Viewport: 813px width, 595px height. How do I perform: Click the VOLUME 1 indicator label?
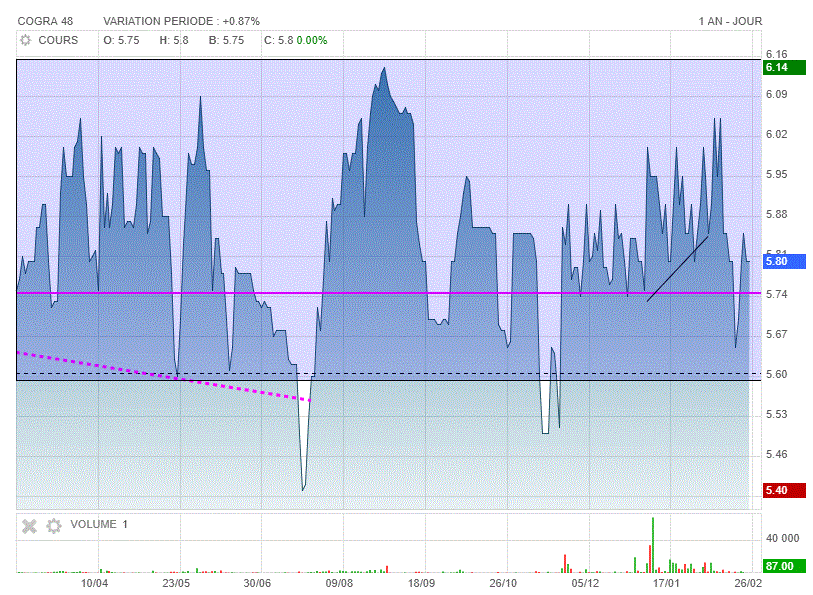click(x=99, y=525)
